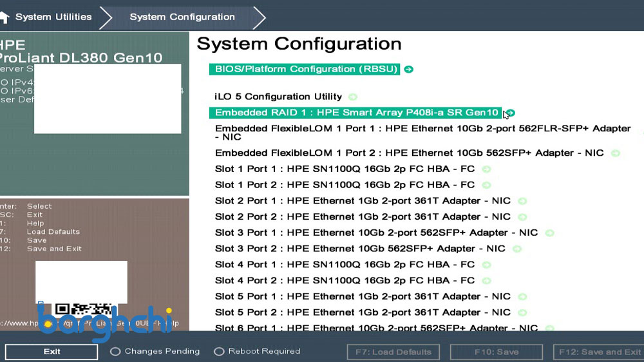Viewport: 644px width, 362px height.
Task: Click F7: Load Defaults button
Action: point(393,352)
